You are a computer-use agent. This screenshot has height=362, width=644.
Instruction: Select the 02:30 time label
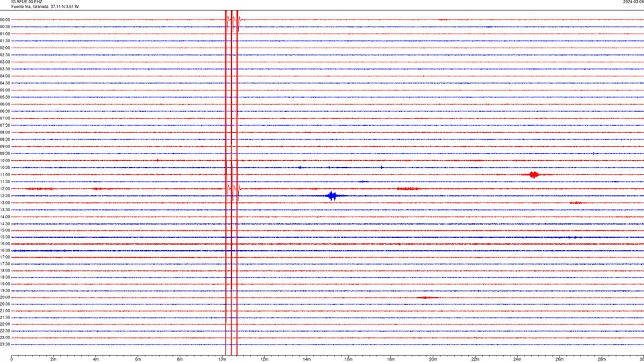(x=5, y=55)
